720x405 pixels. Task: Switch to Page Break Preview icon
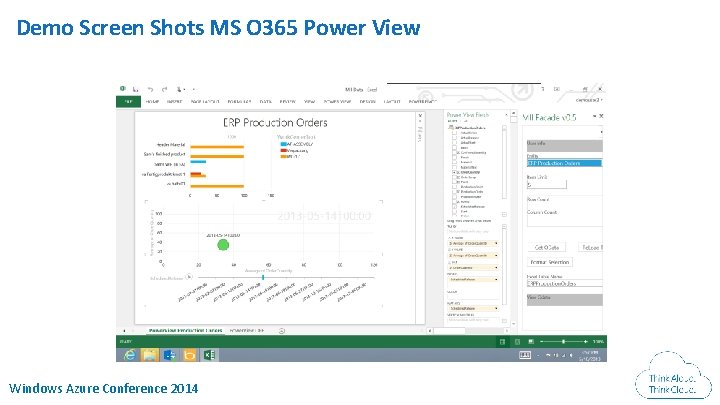pos(531,342)
